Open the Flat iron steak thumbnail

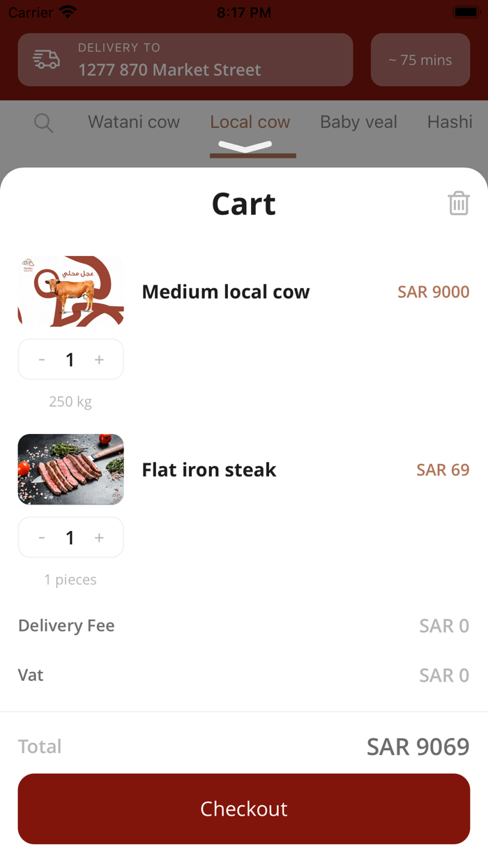70,470
